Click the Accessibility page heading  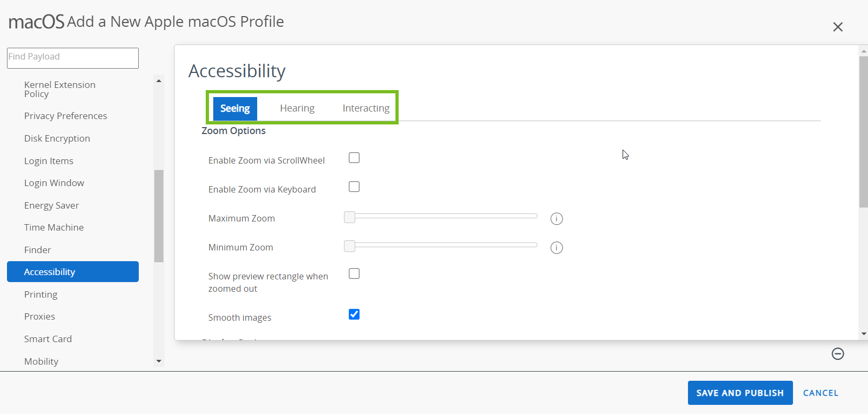(x=237, y=71)
